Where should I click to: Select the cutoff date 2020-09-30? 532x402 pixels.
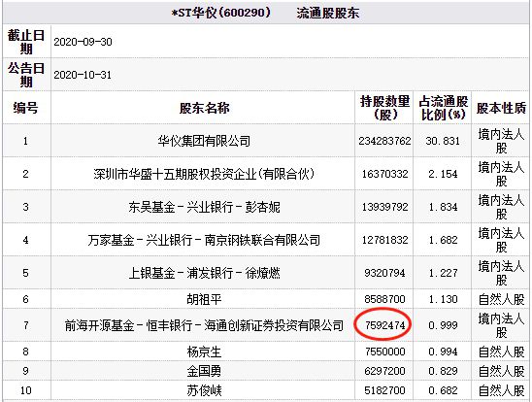83,42
